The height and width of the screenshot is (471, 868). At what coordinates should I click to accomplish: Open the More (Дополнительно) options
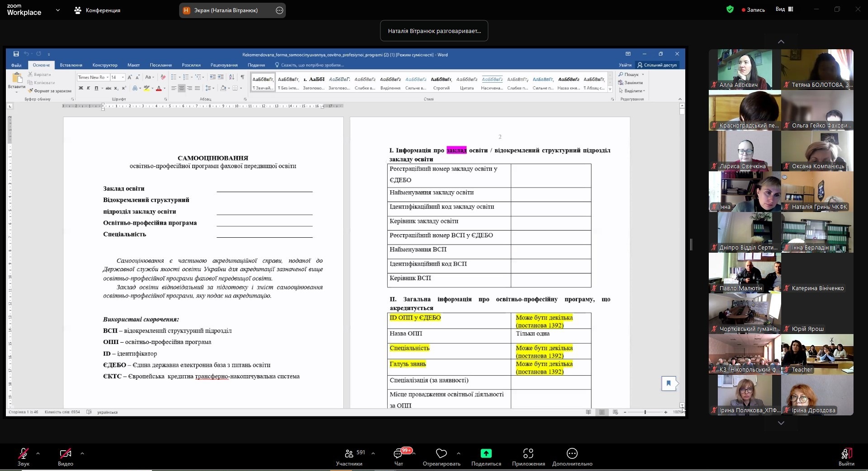coord(572,453)
